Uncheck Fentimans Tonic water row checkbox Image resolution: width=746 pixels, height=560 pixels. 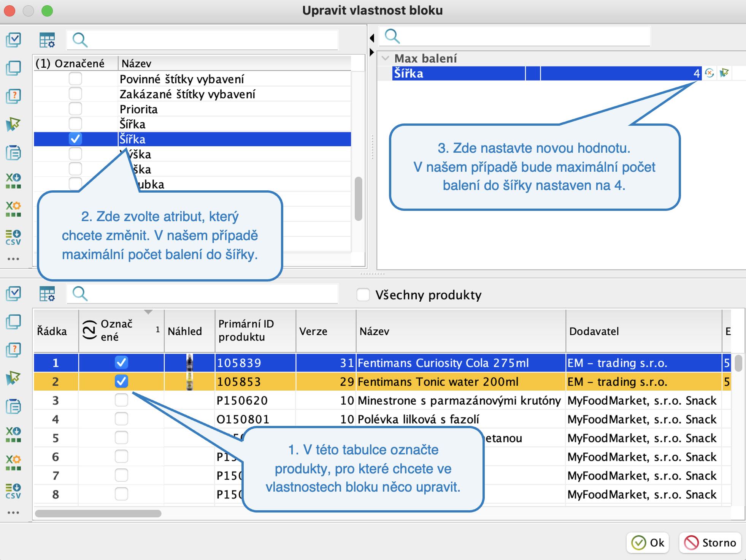121,381
